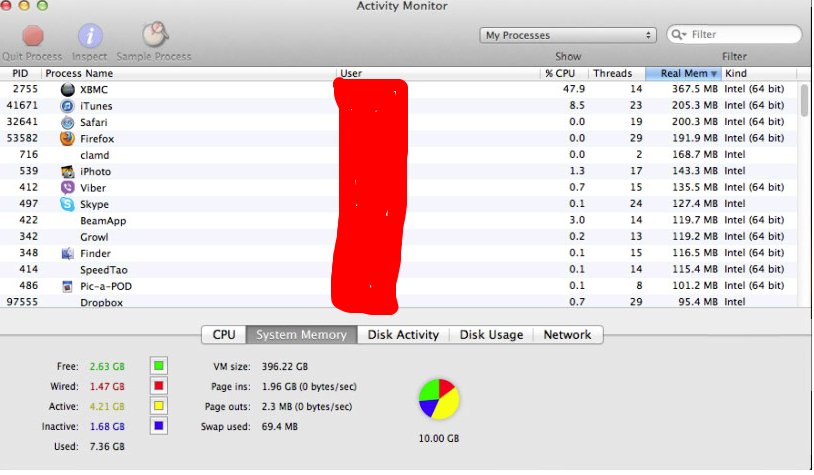Click the Used 7.36 GB value

(107, 446)
